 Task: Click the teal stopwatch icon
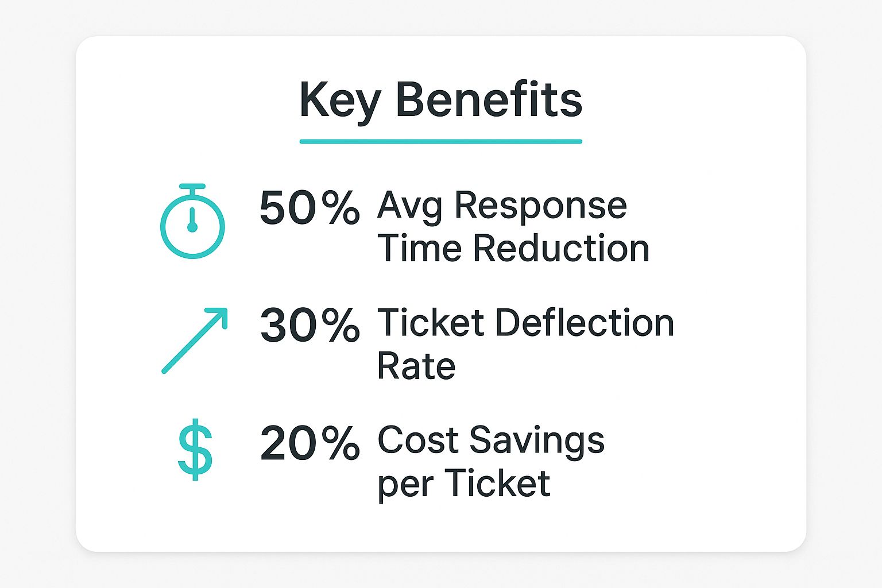[x=192, y=222]
